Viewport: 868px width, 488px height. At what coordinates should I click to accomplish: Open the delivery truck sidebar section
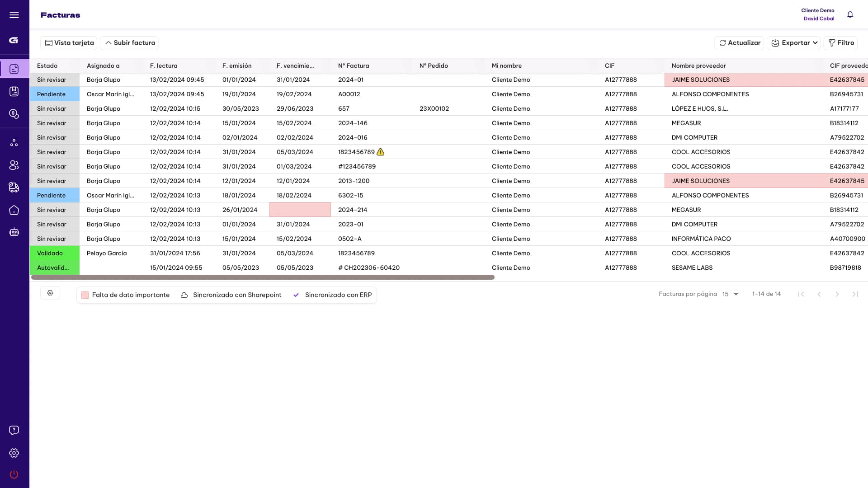(14, 188)
